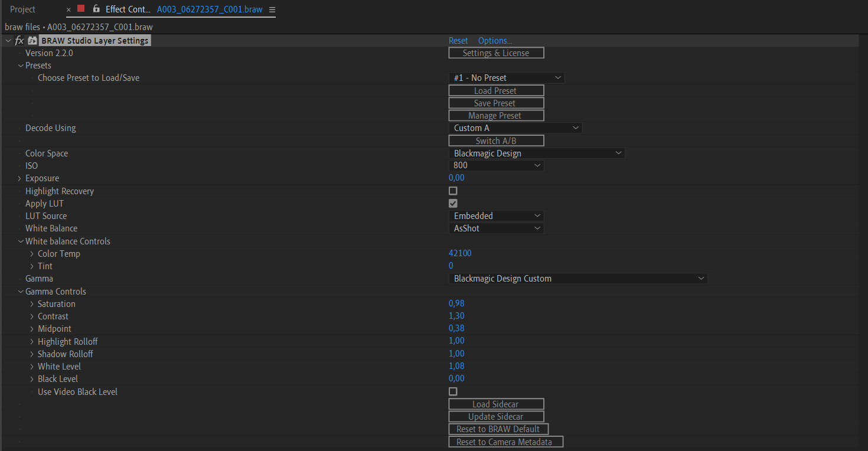Click the Settings & License button

coord(495,53)
